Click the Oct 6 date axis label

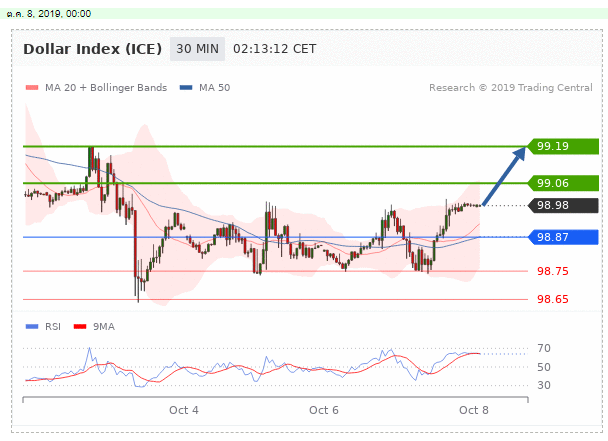(x=324, y=410)
